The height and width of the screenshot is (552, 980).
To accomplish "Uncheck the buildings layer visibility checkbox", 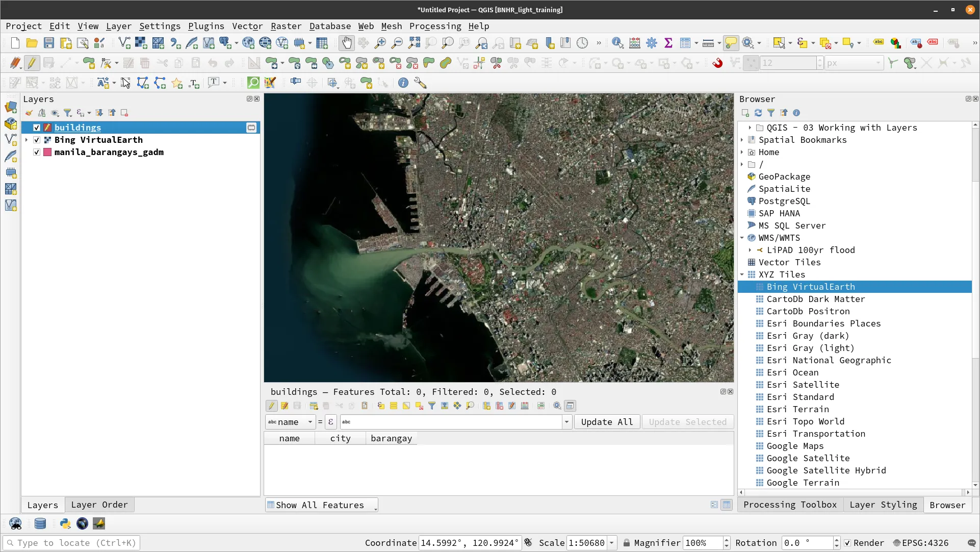I will click(37, 128).
